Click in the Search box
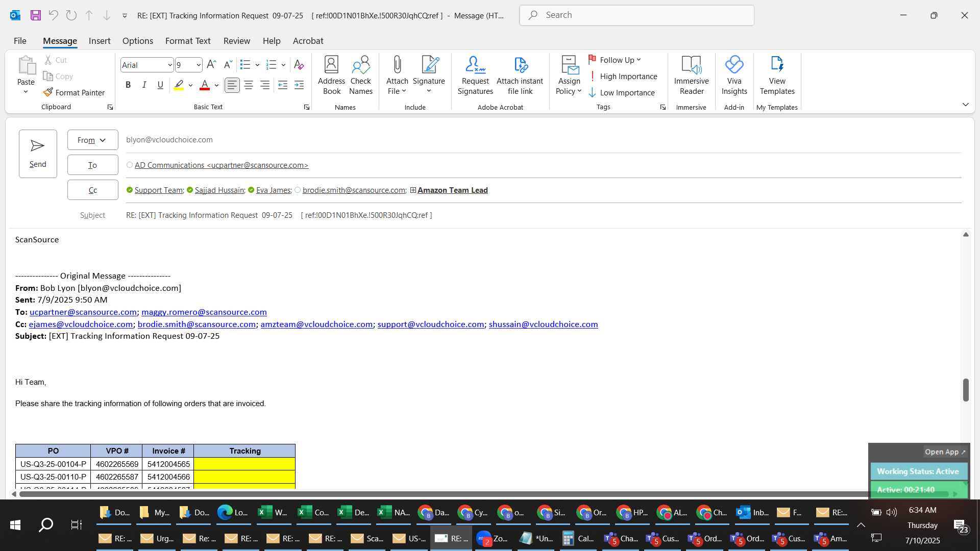 pyautogui.click(x=636, y=15)
